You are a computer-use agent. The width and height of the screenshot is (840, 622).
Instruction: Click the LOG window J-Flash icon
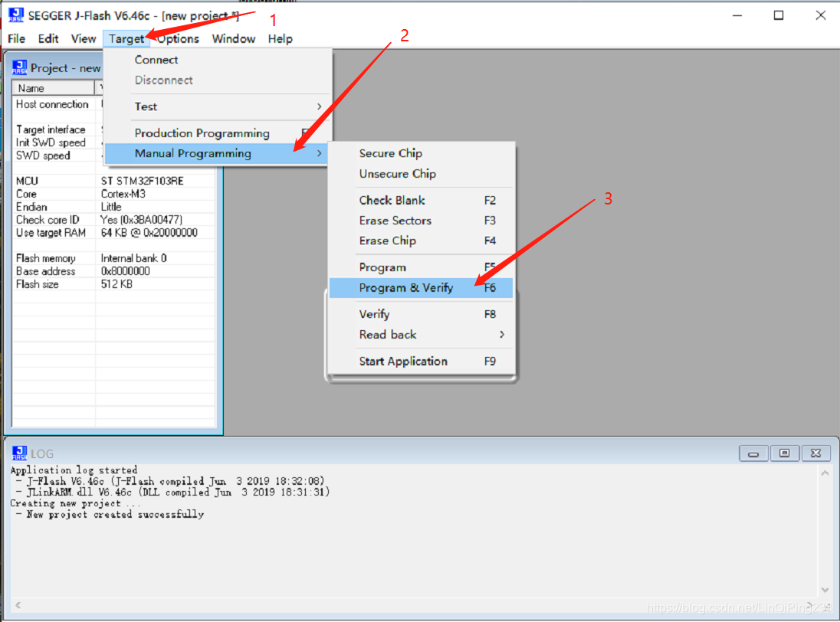point(19,453)
